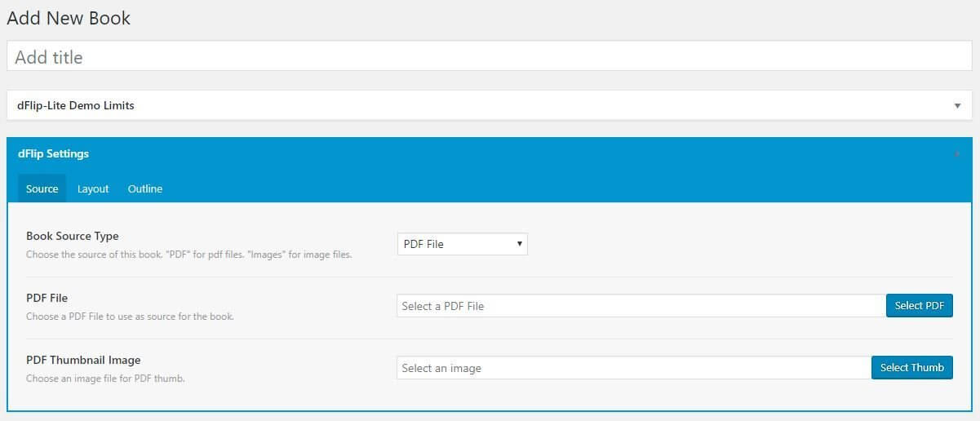Click the dFlip-Lite Demo Limits panel title
The height and width of the screenshot is (421, 980).
(76, 105)
